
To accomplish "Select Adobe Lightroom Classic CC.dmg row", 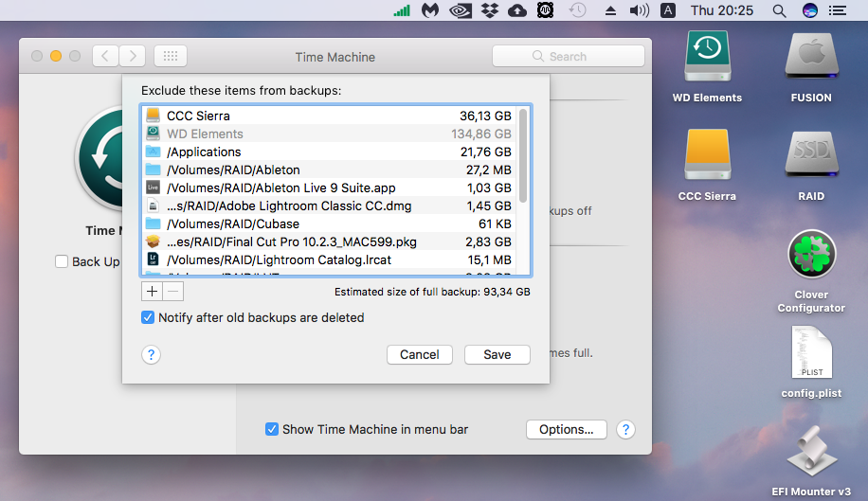I will click(330, 206).
